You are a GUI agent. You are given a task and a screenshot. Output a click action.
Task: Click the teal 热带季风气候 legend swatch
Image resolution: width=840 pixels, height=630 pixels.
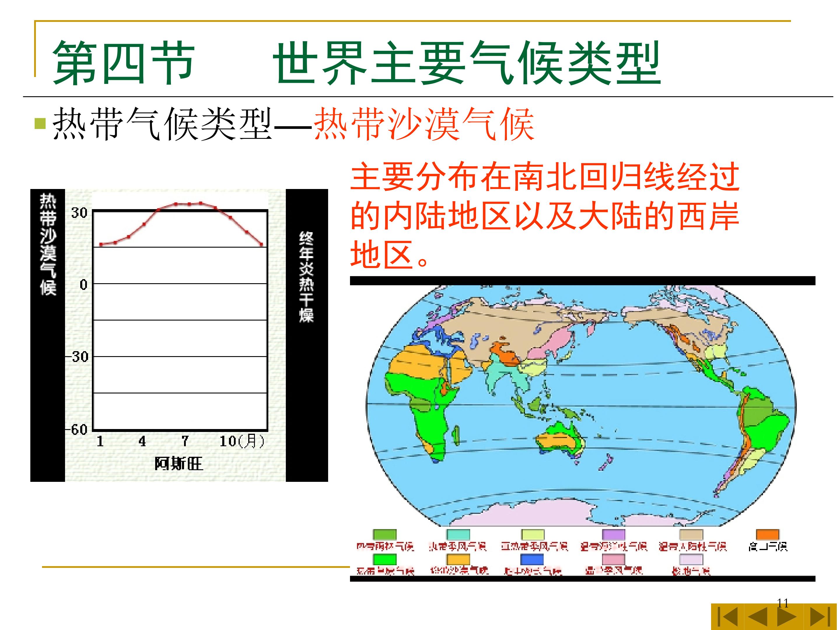458,535
